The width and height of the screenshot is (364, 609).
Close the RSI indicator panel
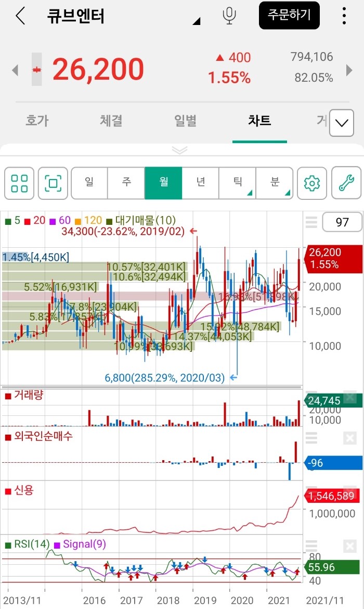pos(349,546)
